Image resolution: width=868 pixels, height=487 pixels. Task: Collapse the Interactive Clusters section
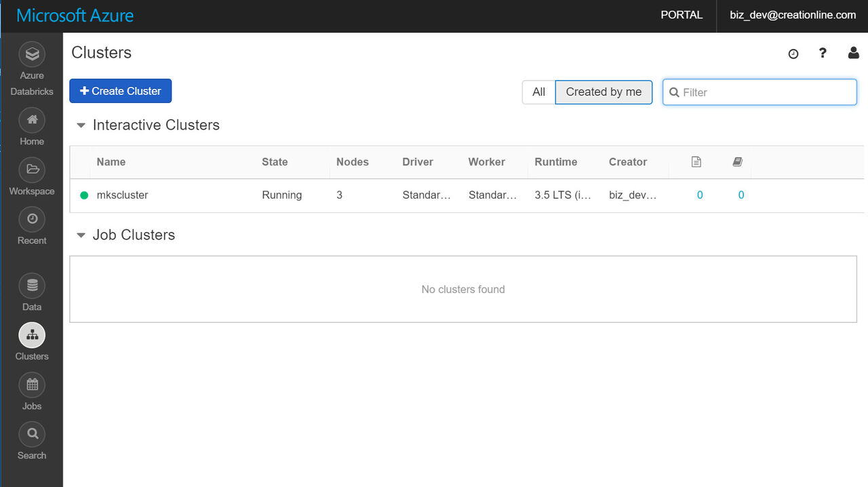click(x=81, y=125)
